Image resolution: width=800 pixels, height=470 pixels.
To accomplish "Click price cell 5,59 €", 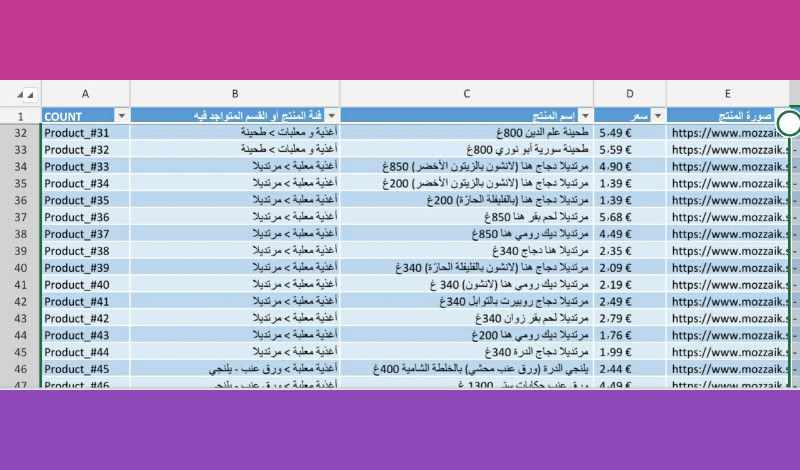I will [x=630, y=150].
